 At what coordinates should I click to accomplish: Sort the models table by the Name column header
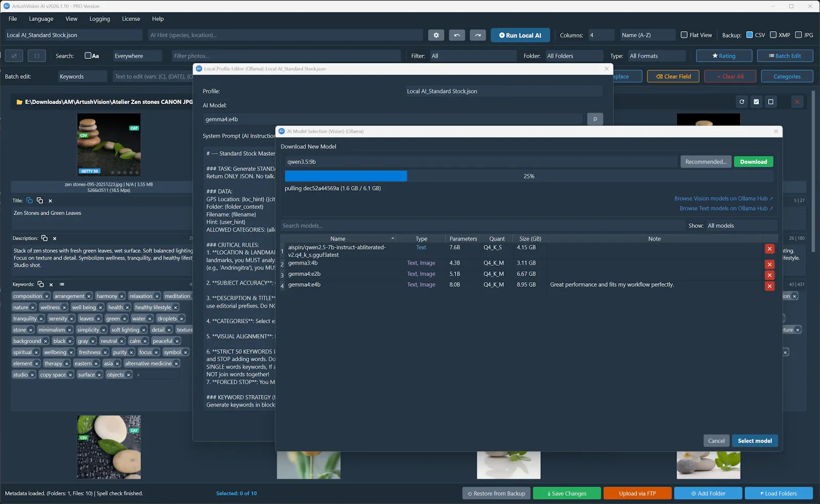[338, 239]
